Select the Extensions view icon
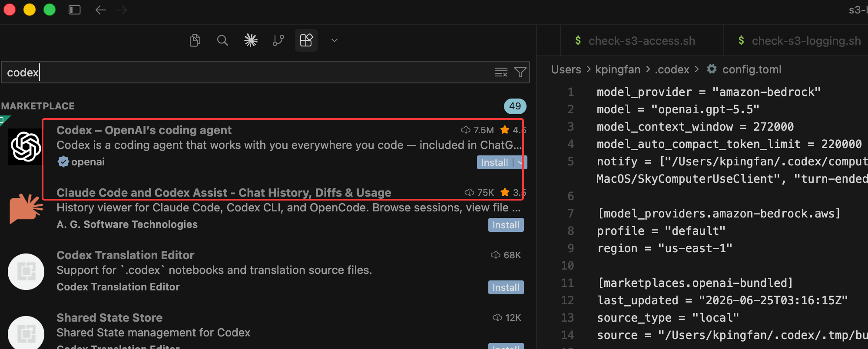This screenshot has width=868, height=349. (x=306, y=40)
